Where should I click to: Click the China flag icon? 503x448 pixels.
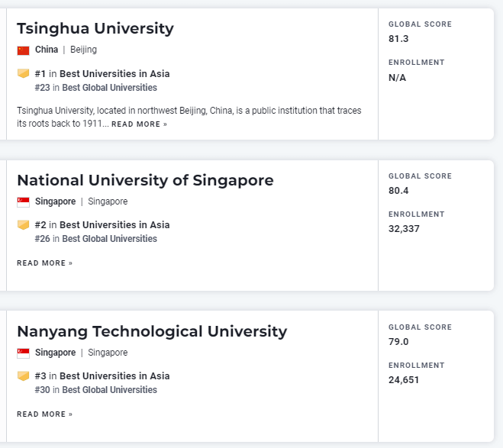pos(23,50)
